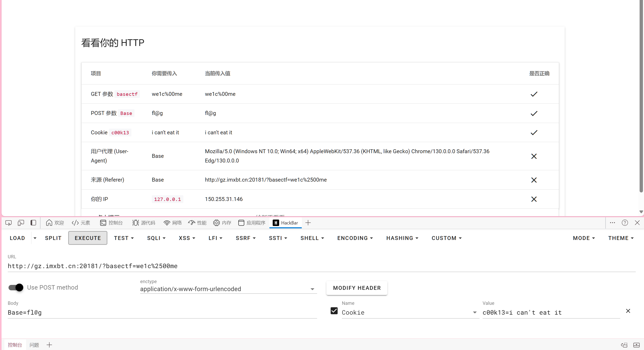Switch to the 网络 network tab
The image size is (644, 350).
tap(173, 223)
